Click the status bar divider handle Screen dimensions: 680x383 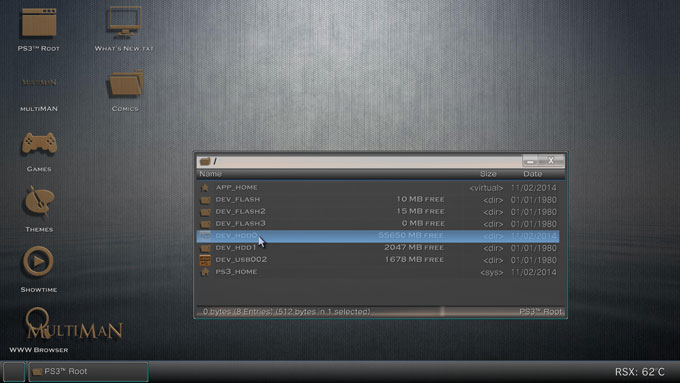pos(442,311)
